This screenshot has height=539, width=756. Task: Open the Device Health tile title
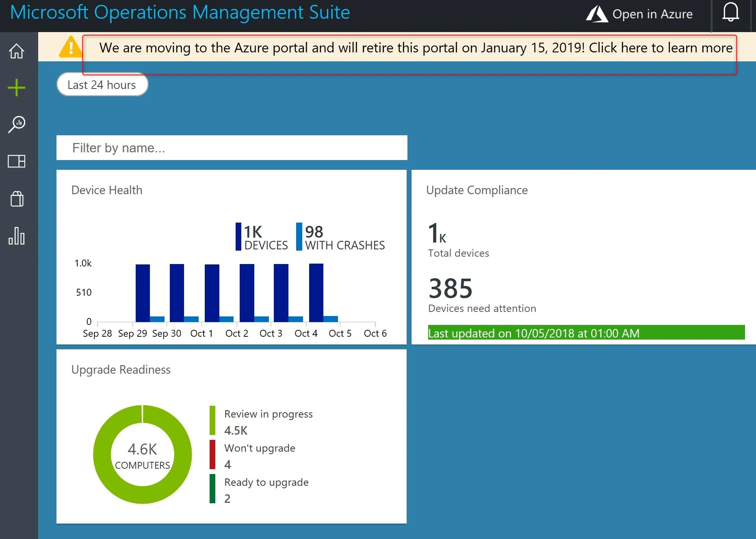tap(107, 190)
